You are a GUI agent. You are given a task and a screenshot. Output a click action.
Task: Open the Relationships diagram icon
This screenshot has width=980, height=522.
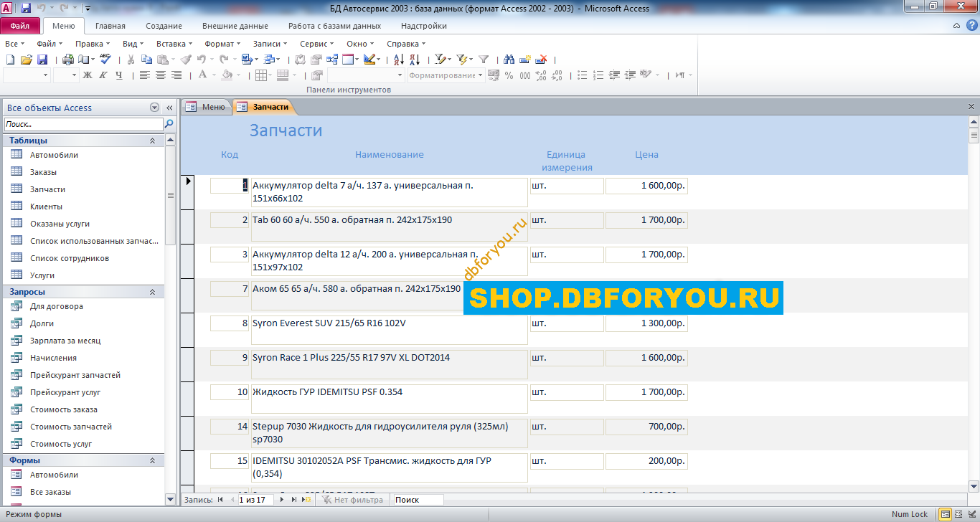[333, 60]
